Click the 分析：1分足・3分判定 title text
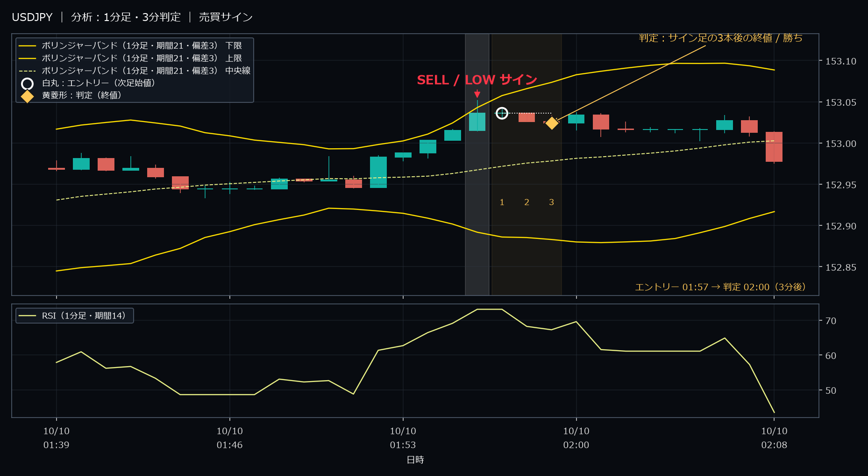Viewport: 868px width, 476px height. click(126, 17)
